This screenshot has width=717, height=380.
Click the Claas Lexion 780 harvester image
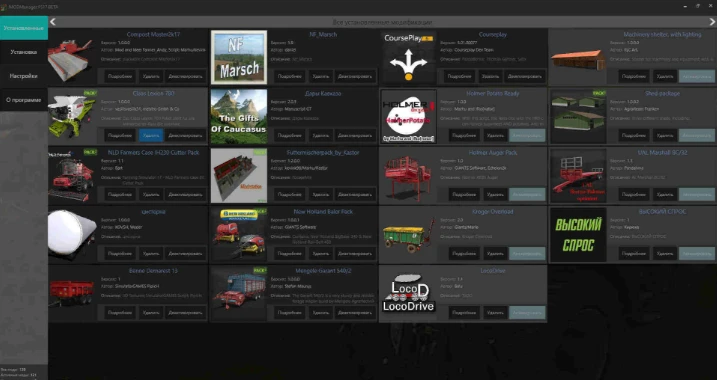[72, 116]
